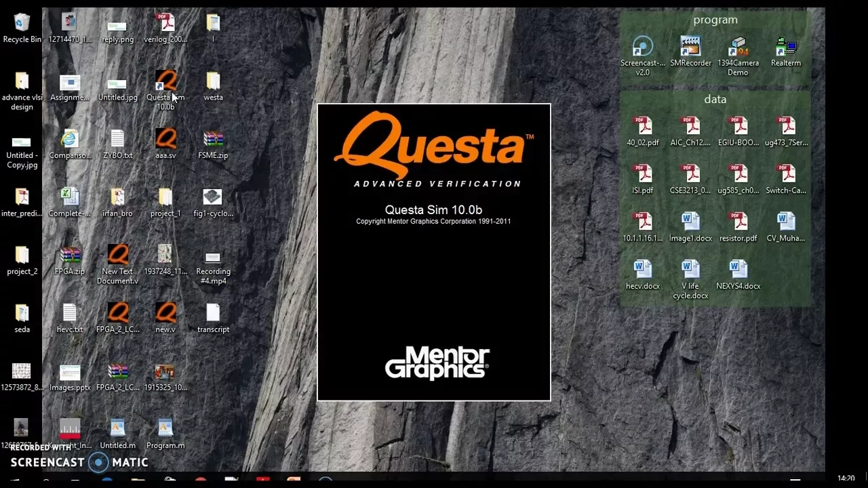Launch SMRecorder from the program group
This screenshot has width=868, height=488.
690,52
